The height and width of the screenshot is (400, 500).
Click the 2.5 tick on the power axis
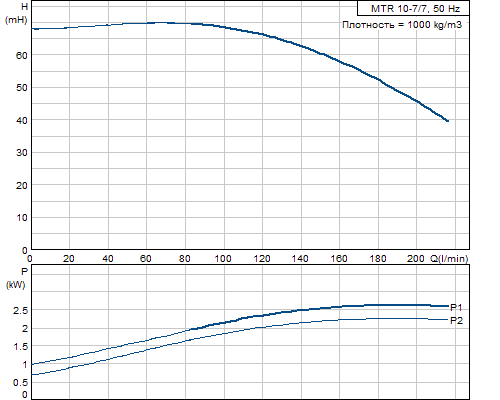point(21,311)
